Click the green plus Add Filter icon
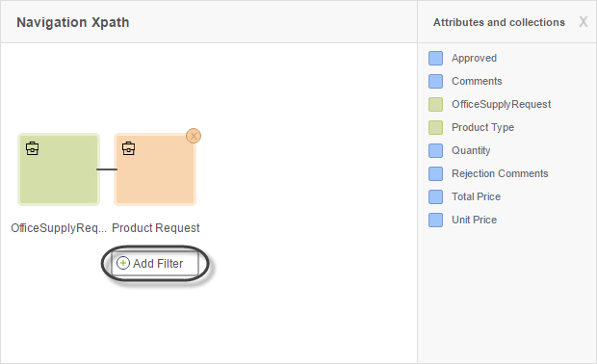597x364 pixels. coord(123,263)
